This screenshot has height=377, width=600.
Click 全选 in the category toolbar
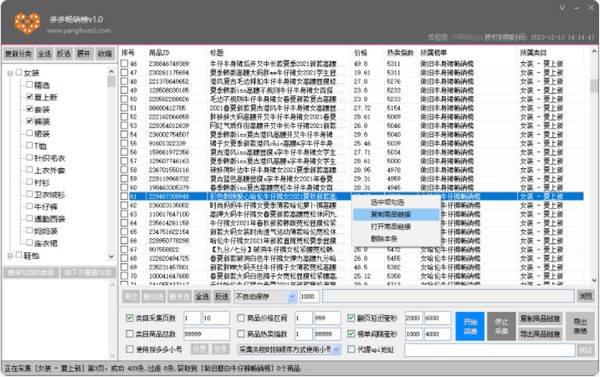coord(44,54)
